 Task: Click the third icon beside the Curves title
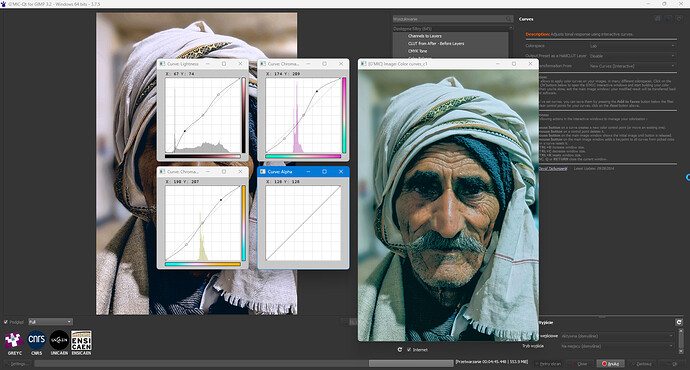tap(678, 18)
